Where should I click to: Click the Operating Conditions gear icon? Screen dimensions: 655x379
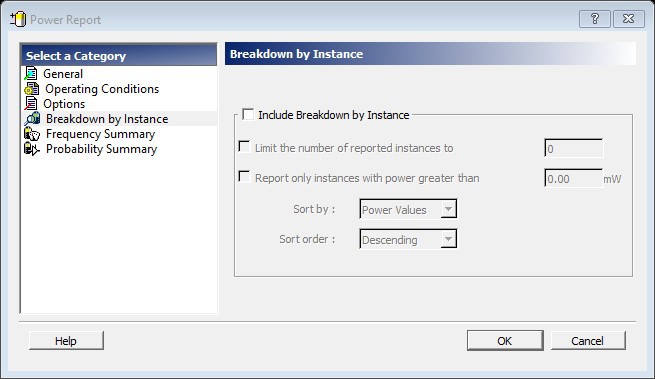(32, 89)
